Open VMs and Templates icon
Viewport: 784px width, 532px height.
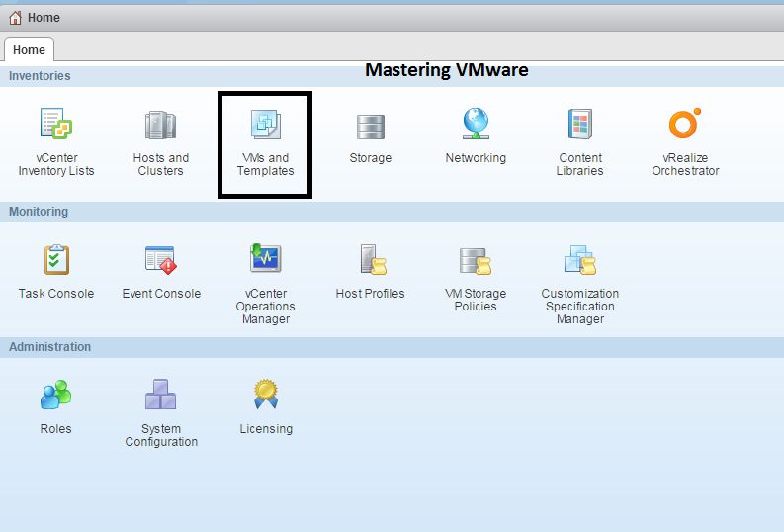click(266, 124)
